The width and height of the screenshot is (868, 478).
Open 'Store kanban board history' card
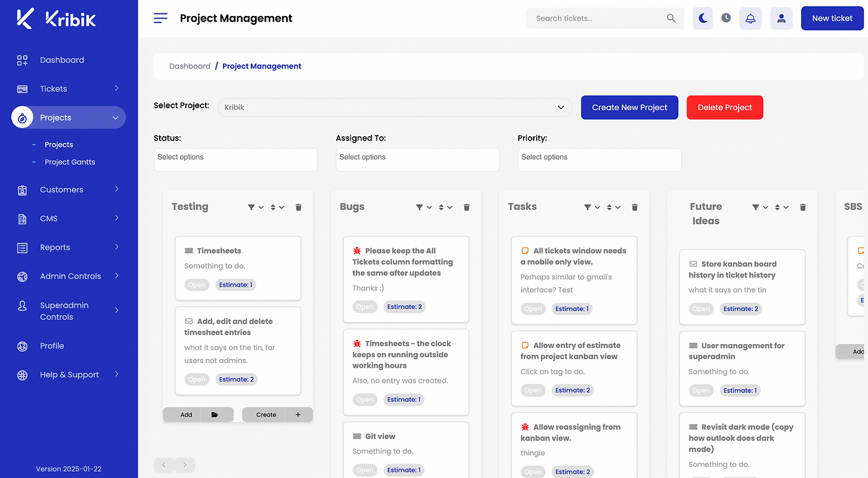(742, 287)
